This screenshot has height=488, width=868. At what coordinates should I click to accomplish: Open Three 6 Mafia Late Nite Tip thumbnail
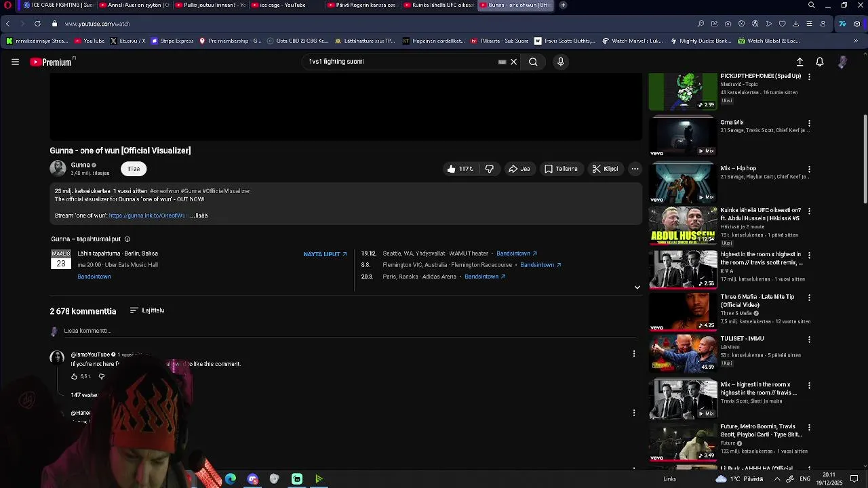coord(683,311)
